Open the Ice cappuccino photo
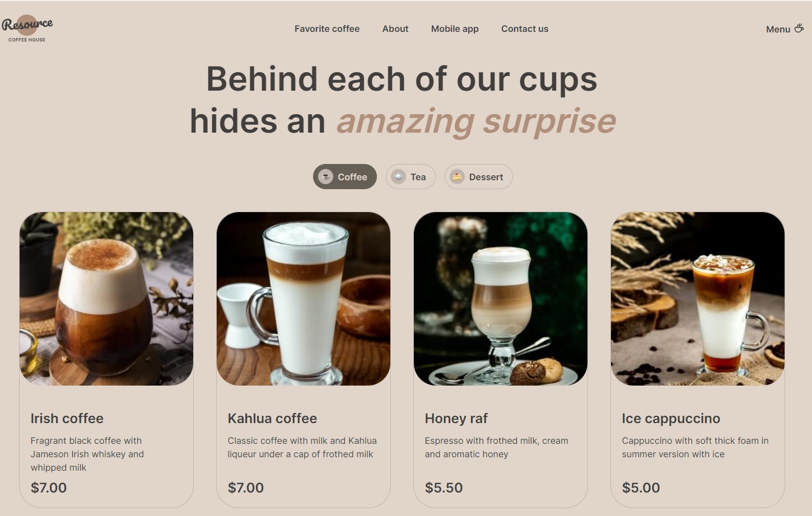This screenshot has height=516, width=812. [x=698, y=299]
